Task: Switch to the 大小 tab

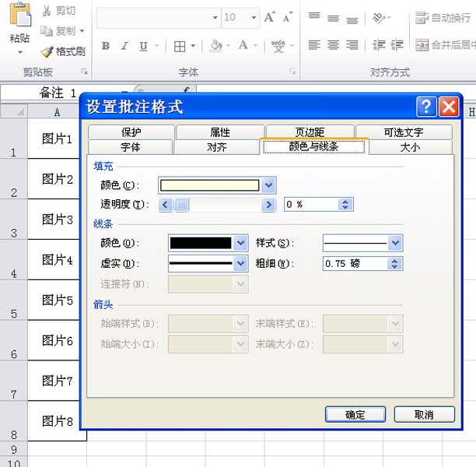Action: coord(411,147)
